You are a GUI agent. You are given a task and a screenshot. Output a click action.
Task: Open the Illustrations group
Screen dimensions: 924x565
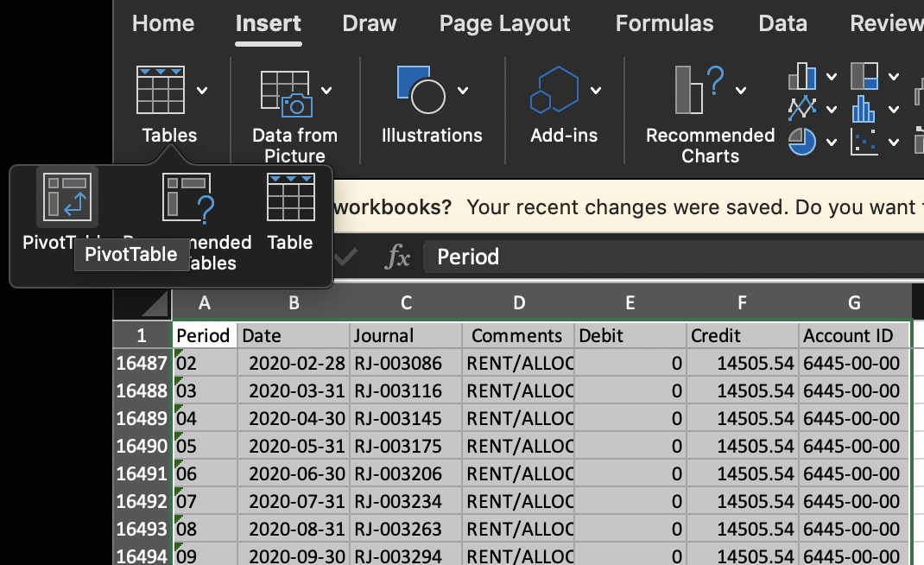[x=422, y=90]
